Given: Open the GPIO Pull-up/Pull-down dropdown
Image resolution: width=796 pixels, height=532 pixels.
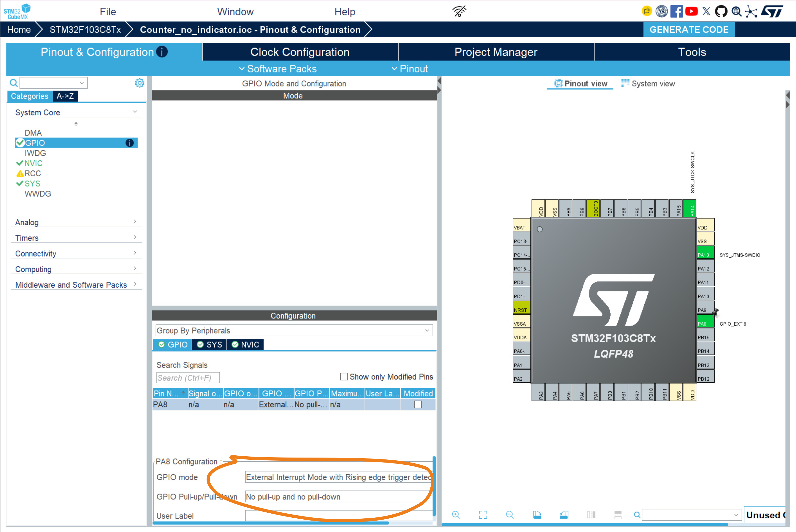Looking at the screenshot, I should tap(338, 497).
